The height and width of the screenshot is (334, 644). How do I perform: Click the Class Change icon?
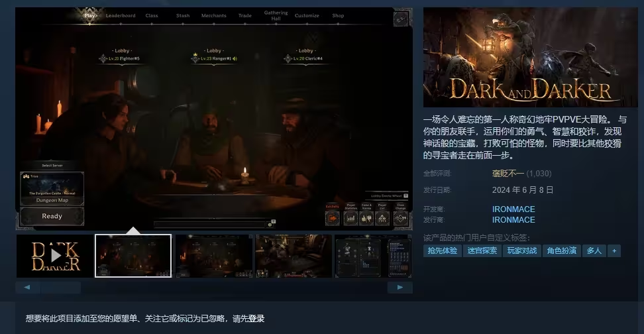400,219
